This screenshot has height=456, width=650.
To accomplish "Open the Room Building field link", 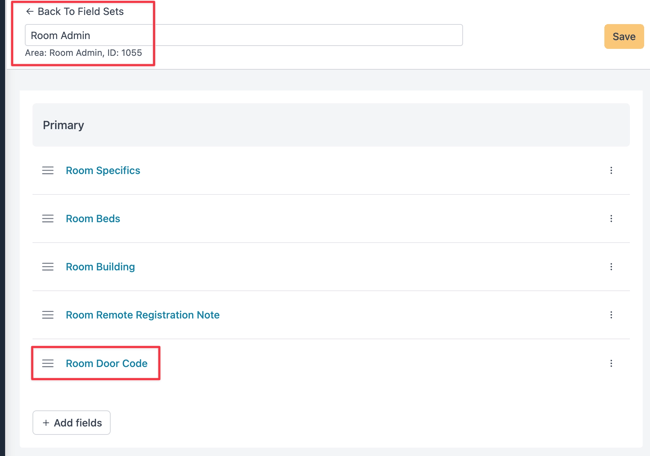I will pos(100,267).
